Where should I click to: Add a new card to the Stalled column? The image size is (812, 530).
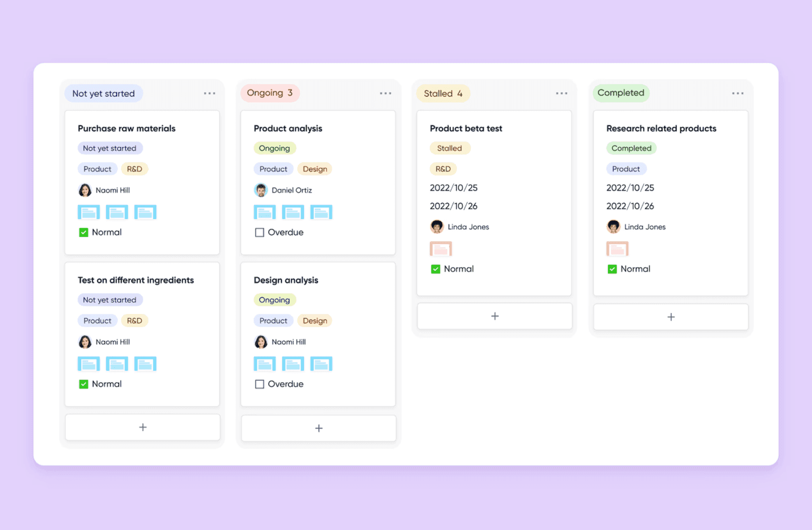(494, 315)
